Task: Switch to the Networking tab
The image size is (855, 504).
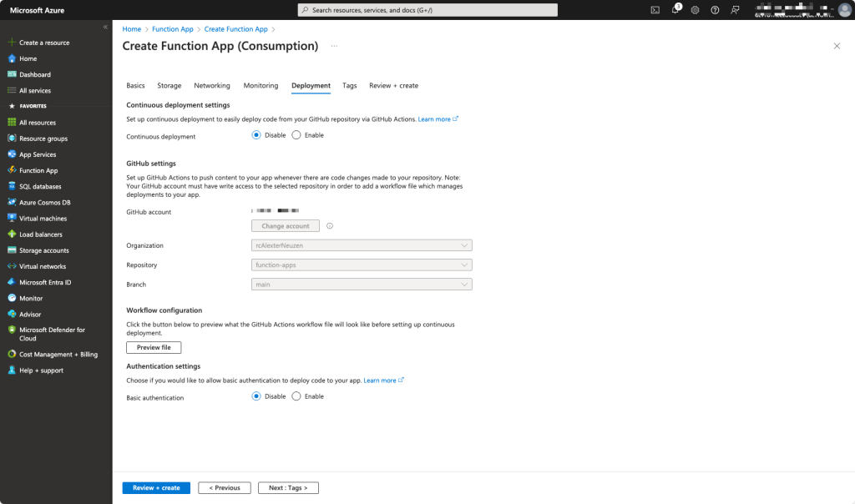Action: 212,86
